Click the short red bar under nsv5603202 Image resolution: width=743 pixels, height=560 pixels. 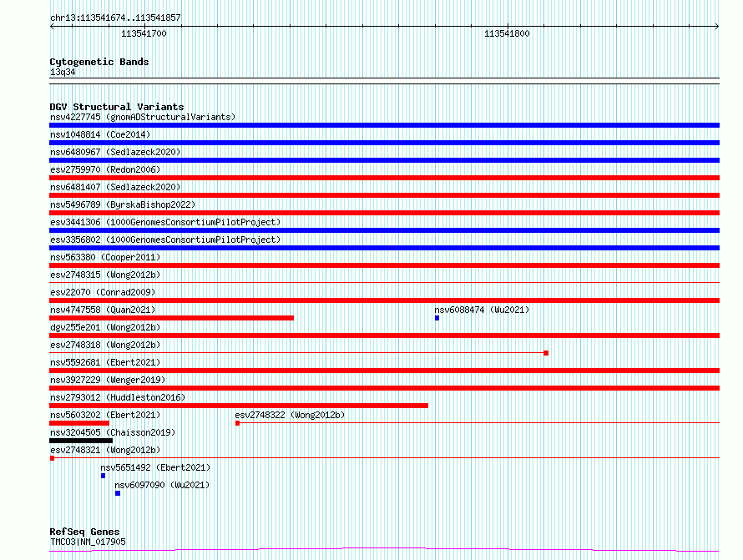pyautogui.click(x=79, y=423)
